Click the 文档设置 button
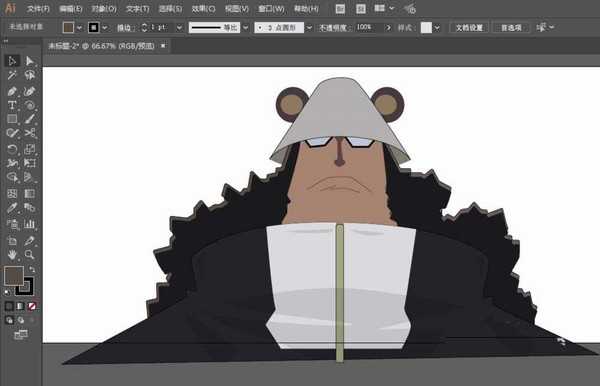600x386 pixels. pos(469,28)
